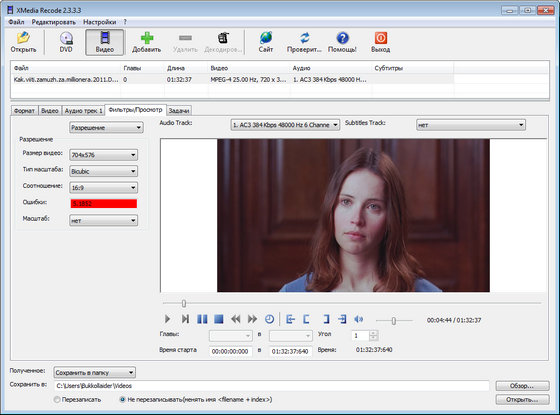Click the video preview image

pos(353,215)
